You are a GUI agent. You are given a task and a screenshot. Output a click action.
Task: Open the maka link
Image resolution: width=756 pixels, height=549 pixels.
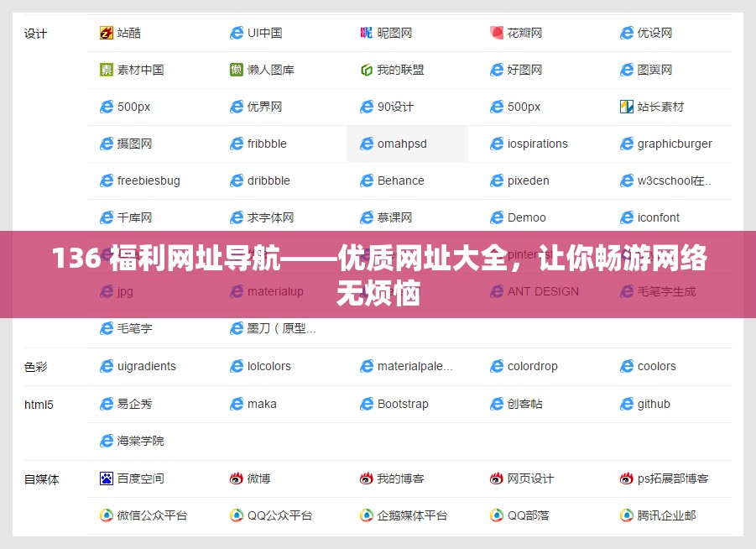click(262, 404)
